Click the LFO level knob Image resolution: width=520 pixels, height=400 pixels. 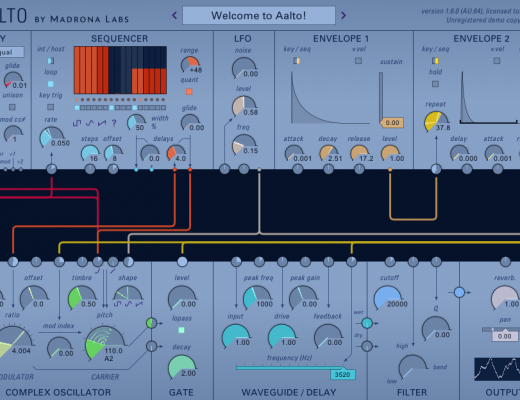coord(244,107)
